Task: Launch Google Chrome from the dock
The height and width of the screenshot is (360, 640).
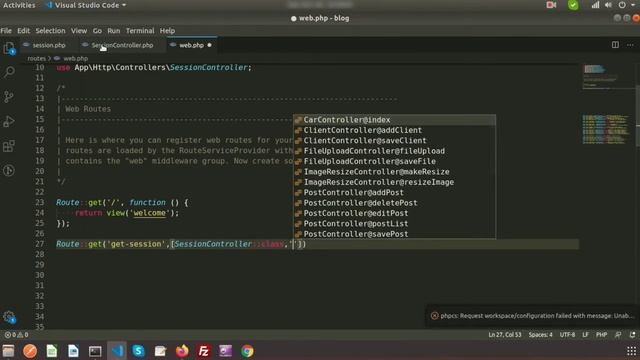Action: 247,351
